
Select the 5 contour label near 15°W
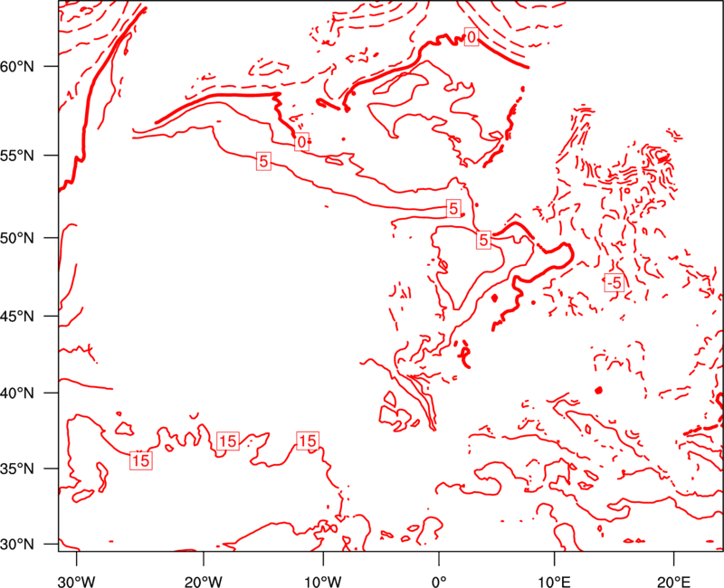[x=263, y=162]
